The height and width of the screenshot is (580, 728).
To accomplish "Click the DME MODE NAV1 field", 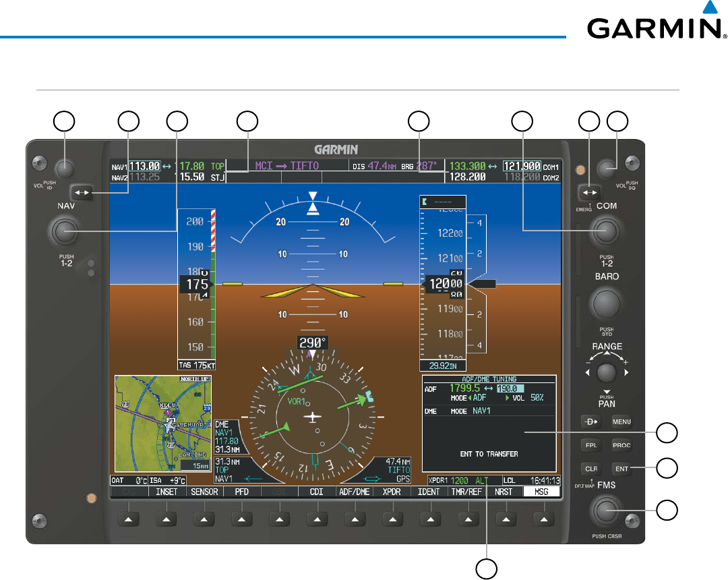I will (x=481, y=411).
